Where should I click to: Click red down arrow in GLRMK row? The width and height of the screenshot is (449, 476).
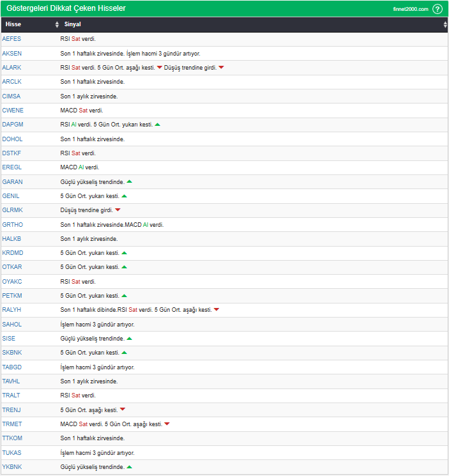[118, 210]
